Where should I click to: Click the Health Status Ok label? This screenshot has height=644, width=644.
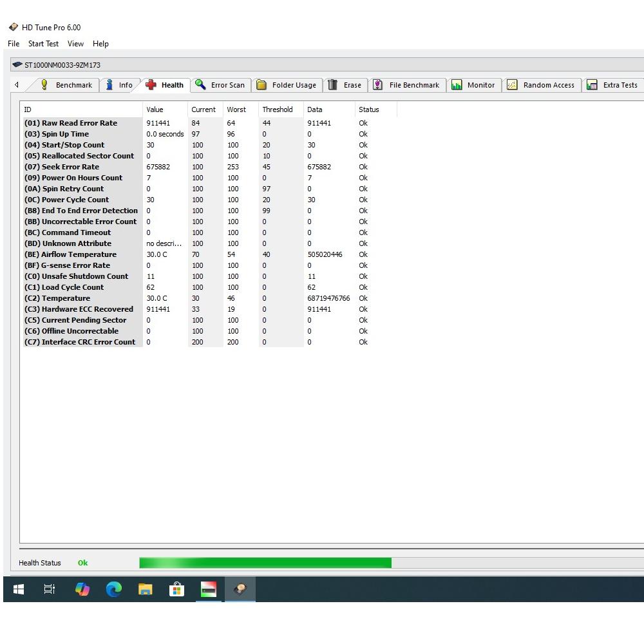(82, 563)
